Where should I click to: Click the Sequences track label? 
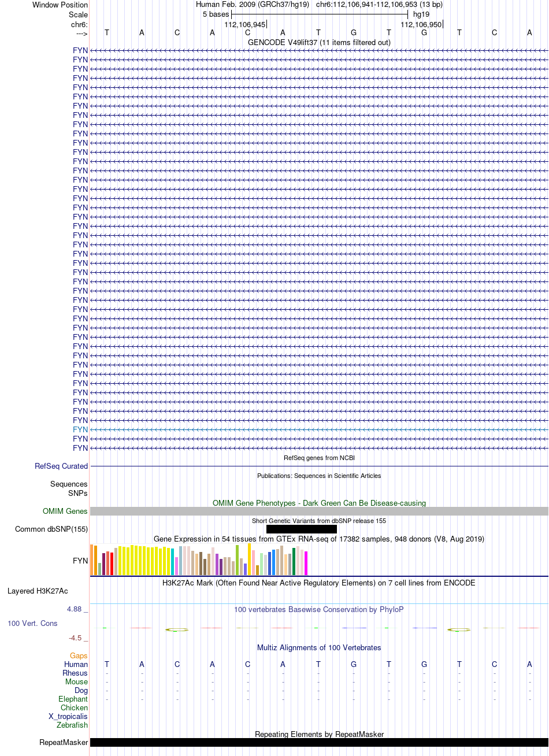pos(69,484)
